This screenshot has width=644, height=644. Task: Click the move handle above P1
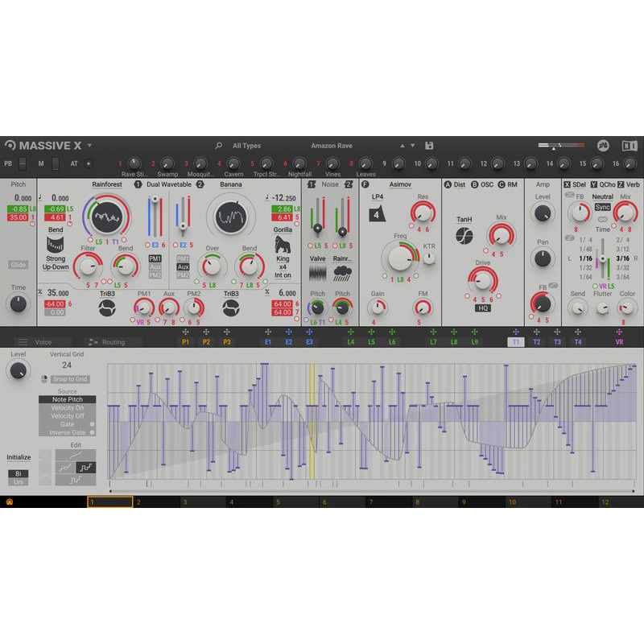pyautogui.click(x=186, y=332)
